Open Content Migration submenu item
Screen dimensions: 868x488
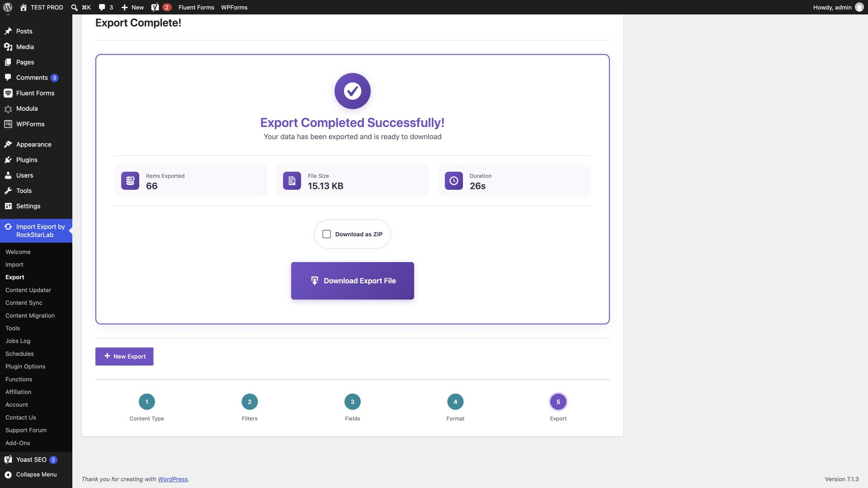click(30, 315)
